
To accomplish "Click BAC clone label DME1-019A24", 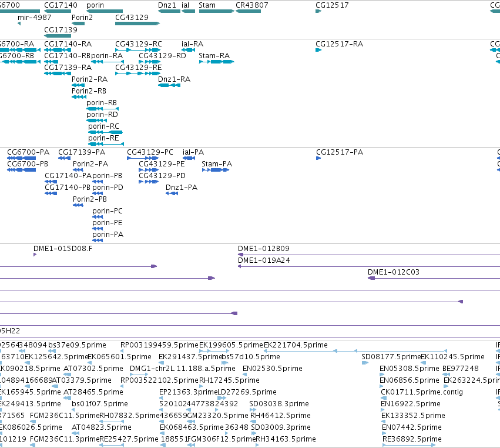I will click(264, 260).
